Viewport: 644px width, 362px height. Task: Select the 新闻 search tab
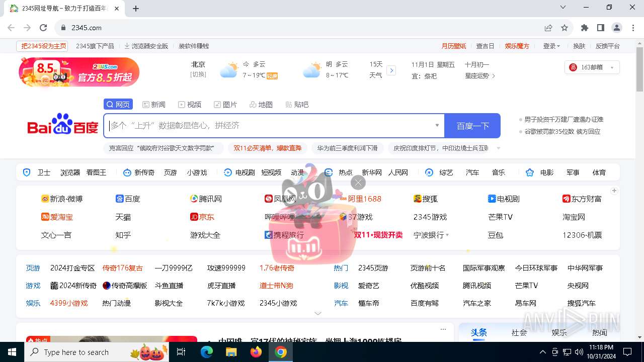pyautogui.click(x=153, y=104)
